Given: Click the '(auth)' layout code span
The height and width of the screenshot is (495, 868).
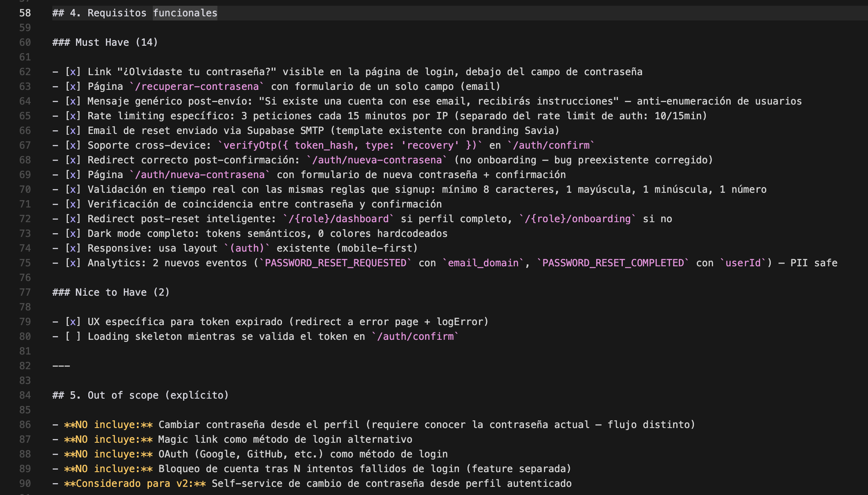Looking at the screenshot, I should 247,248.
